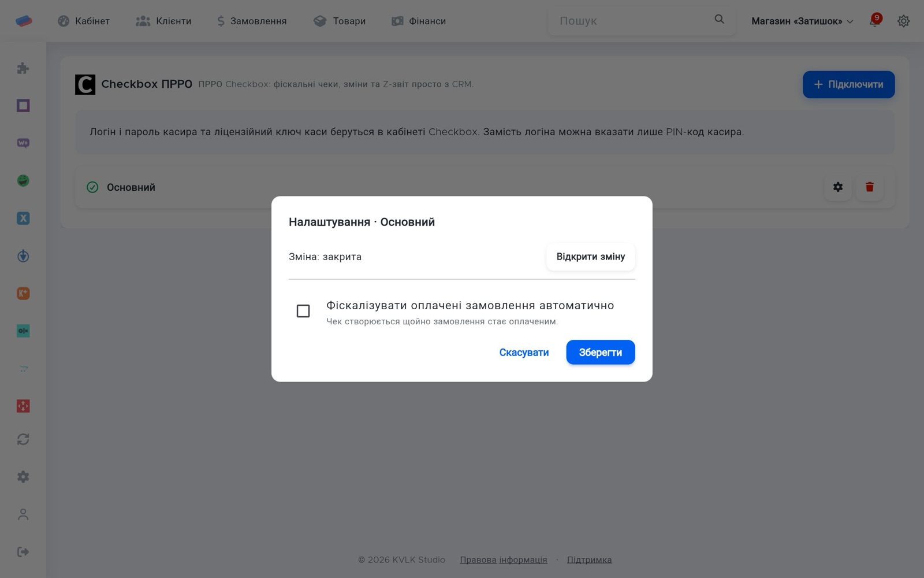Viewport: 924px width, 578px height.
Task: Open the orange K+ sidebar icon
Action: [23, 294]
